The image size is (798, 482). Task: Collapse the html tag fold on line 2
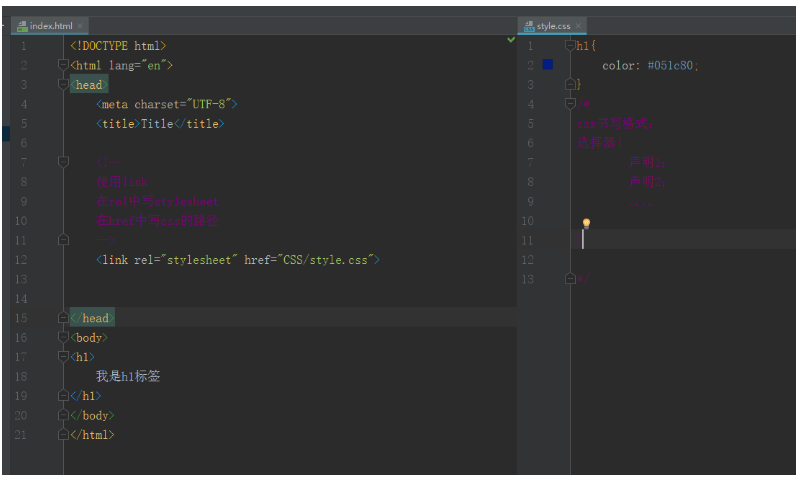tap(63, 65)
